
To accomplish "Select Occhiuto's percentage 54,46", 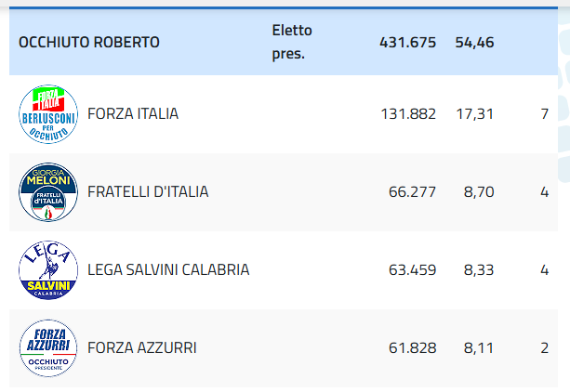I will point(474,43).
